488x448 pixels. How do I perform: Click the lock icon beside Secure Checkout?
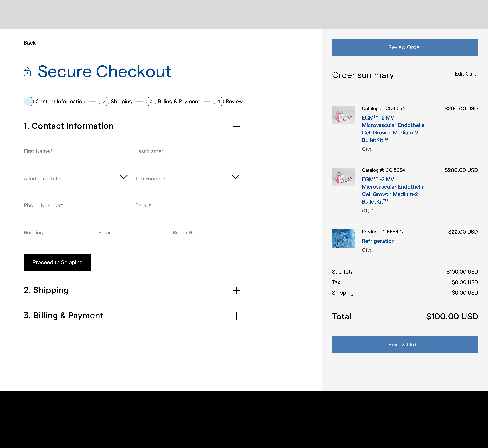point(27,72)
